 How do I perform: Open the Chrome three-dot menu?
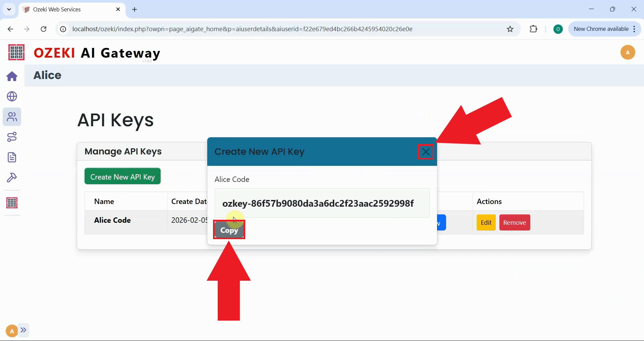coord(635,29)
